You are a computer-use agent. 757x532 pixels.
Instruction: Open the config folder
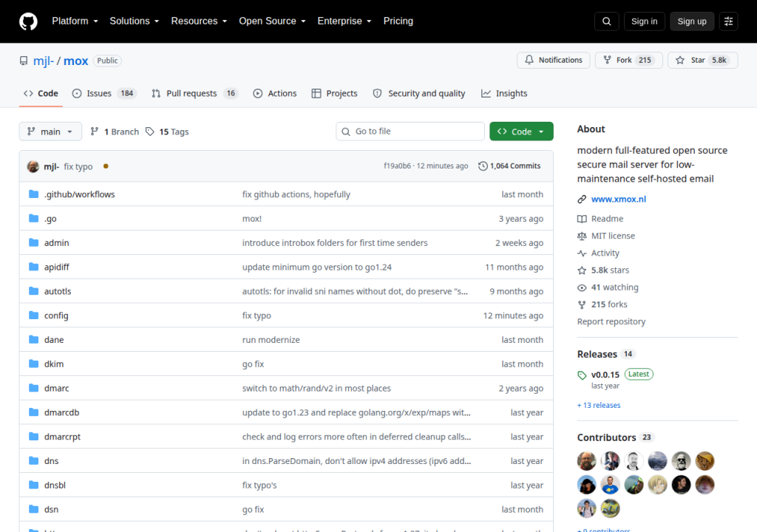[x=56, y=316]
